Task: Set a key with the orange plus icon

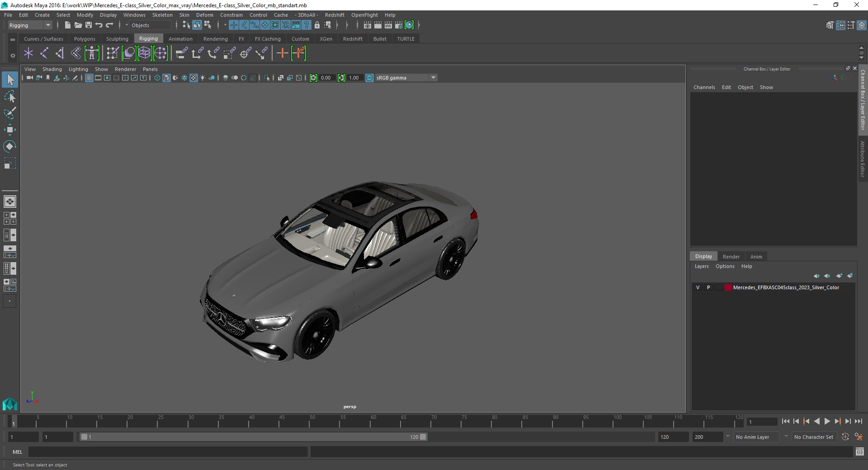Action: [x=282, y=53]
